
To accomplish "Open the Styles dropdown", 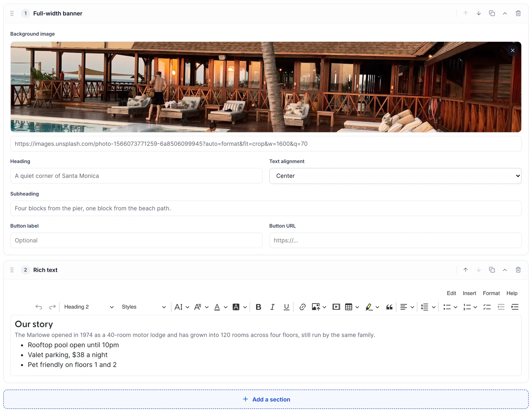I will coord(144,307).
